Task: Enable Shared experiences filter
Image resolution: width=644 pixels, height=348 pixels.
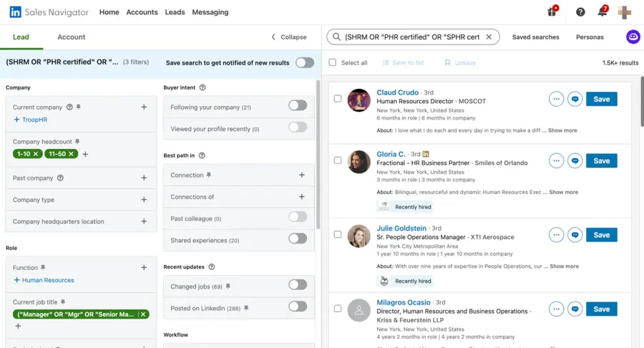Action: click(x=298, y=238)
